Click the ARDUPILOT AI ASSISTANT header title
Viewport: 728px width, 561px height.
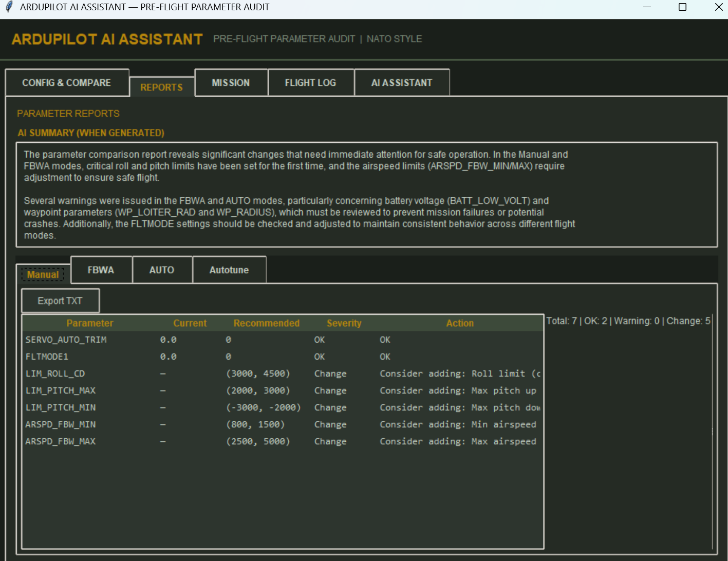click(x=107, y=39)
